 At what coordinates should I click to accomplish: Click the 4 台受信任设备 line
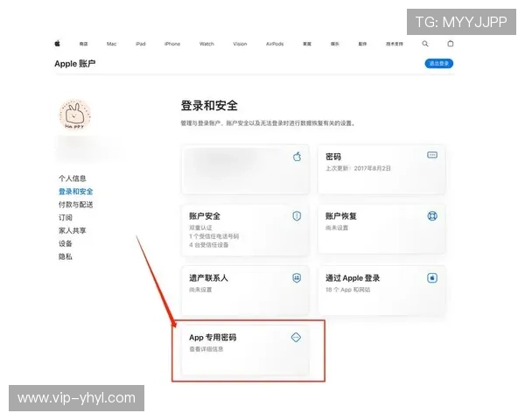tap(208, 245)
